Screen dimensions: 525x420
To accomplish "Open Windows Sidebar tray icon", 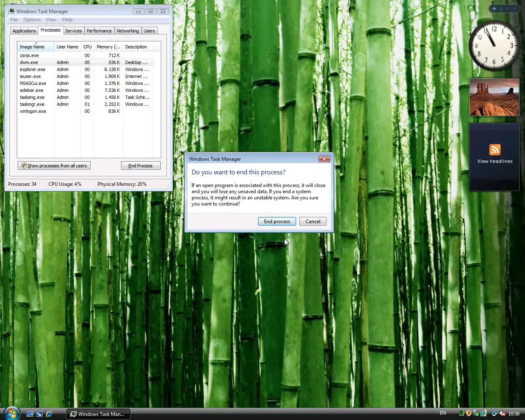I will (483, 413).
